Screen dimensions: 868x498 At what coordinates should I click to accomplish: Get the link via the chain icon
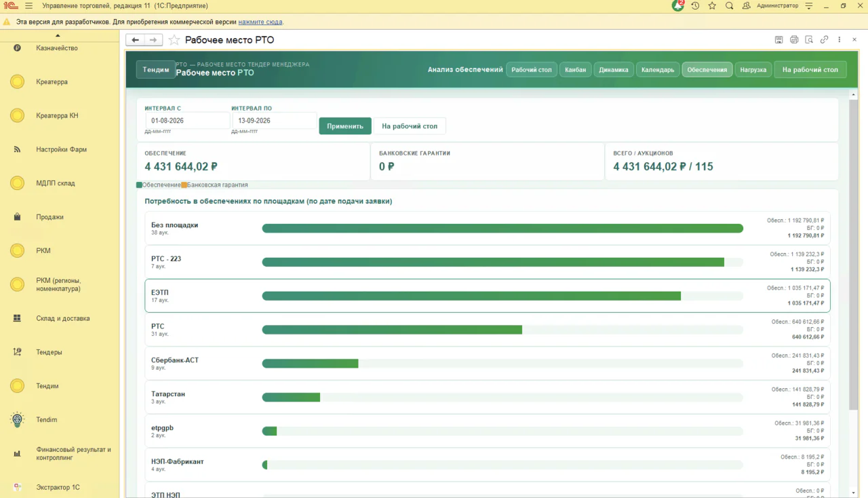pos(825,40)
